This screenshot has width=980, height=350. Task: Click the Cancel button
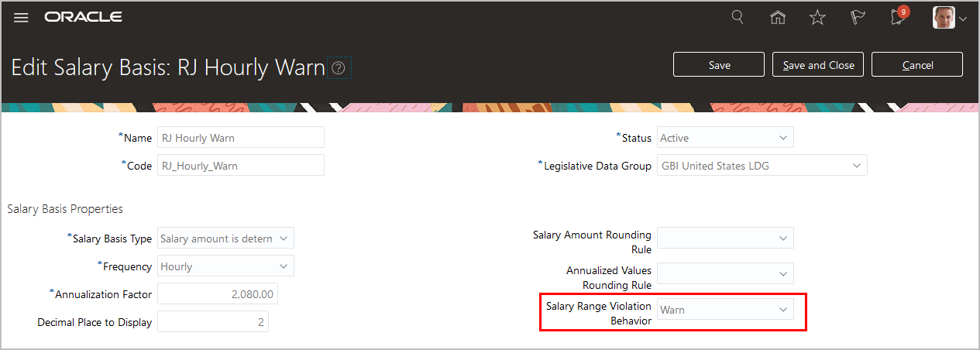tap(917, 65)
